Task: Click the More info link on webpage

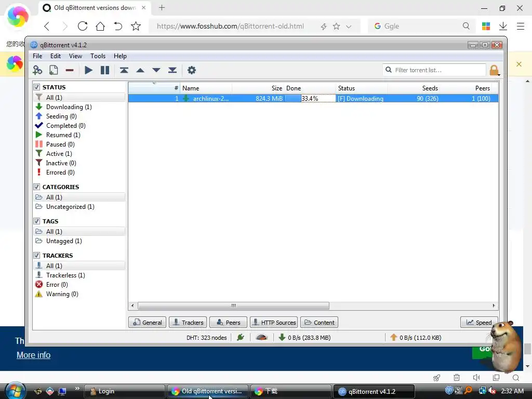Action: pos(34,355)
